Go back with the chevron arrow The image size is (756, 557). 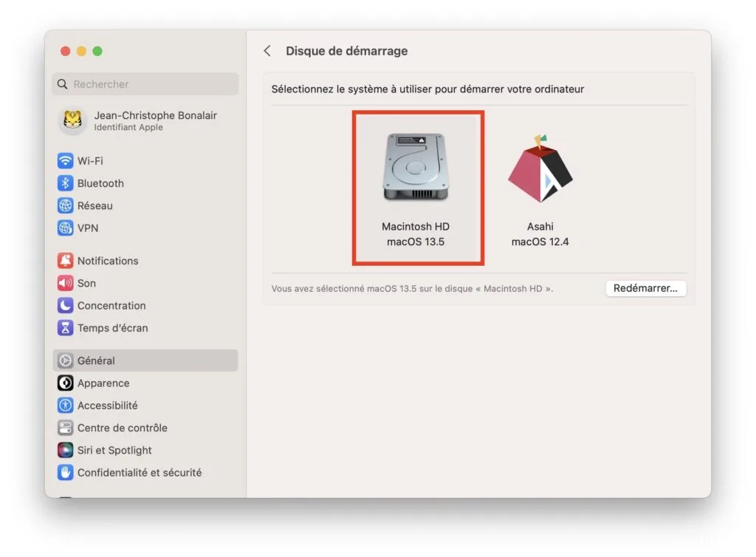click(267, 50)
